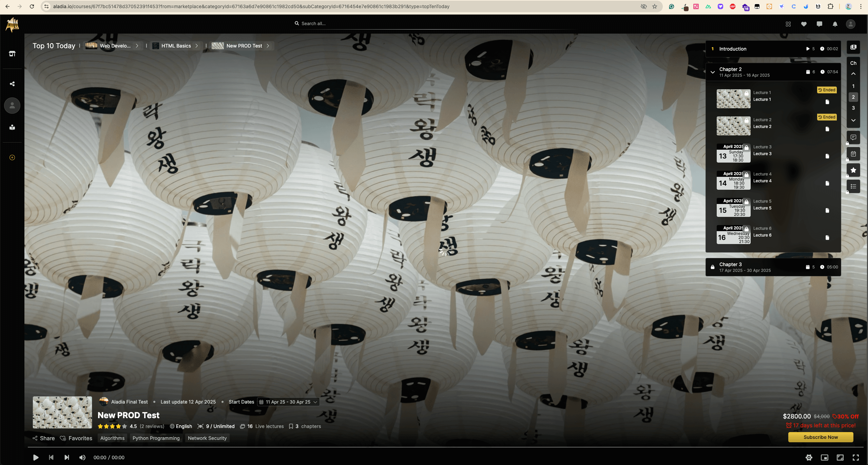Collapse the Chapter 2 section
Viewport: 868px width, 465px height.
point(713,72)
